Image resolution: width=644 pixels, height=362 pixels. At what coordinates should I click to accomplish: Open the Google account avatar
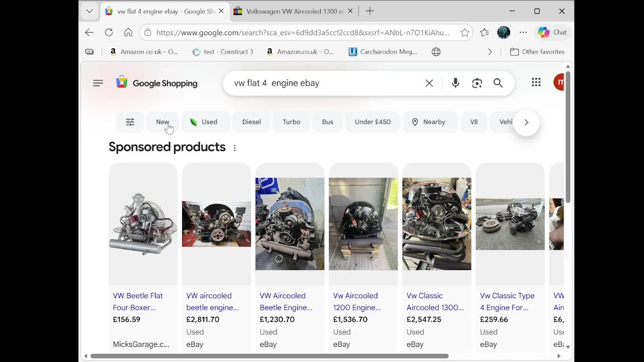[558, 82]
